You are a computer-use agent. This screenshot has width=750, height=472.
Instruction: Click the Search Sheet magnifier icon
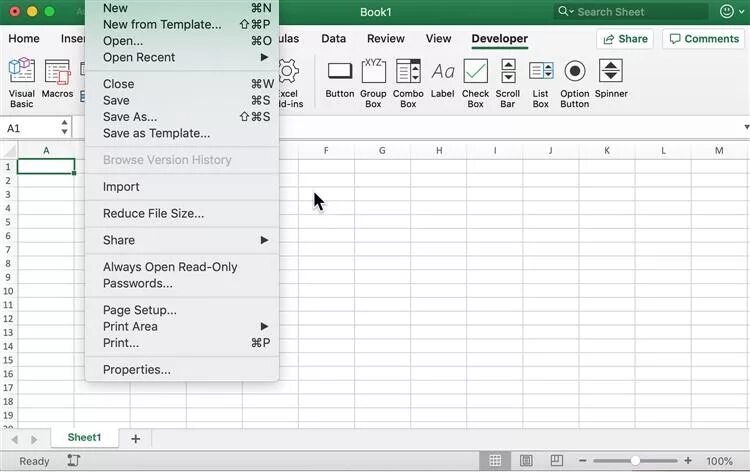click(x=564, y=11)
